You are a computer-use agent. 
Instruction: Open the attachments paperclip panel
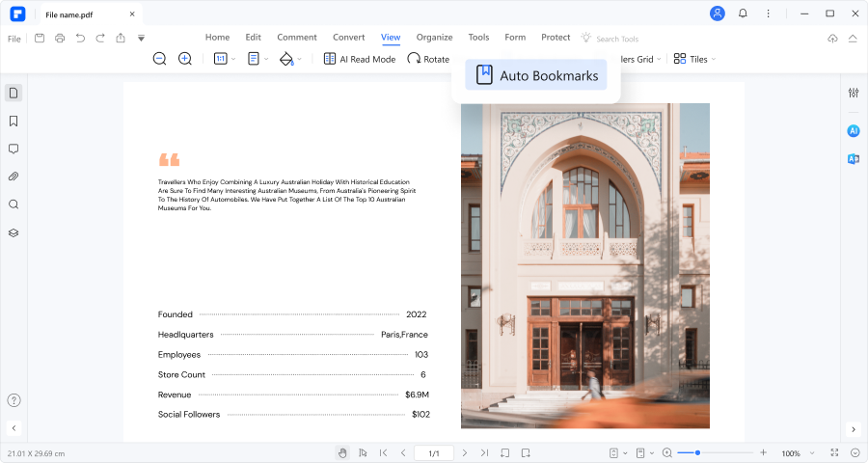click(14, 177)
